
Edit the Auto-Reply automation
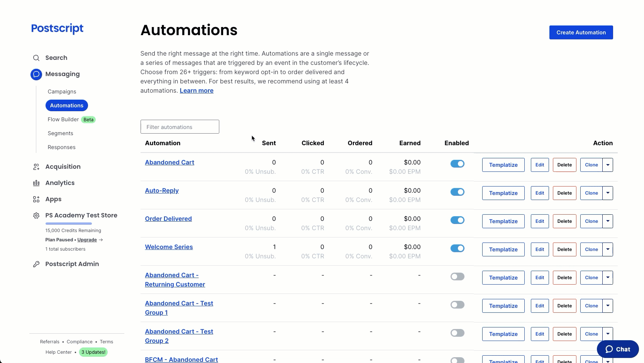(540, 193)
